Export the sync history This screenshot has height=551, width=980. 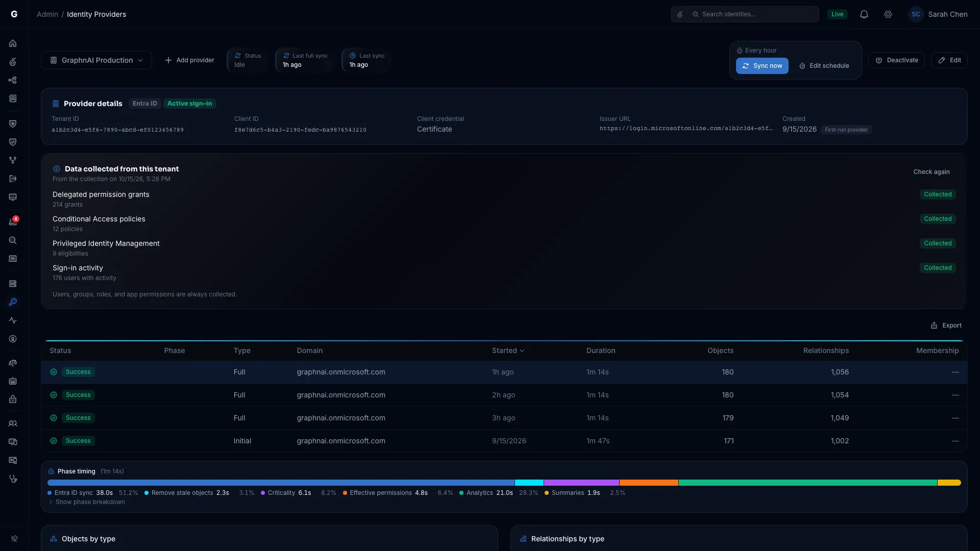pos(946,325)
